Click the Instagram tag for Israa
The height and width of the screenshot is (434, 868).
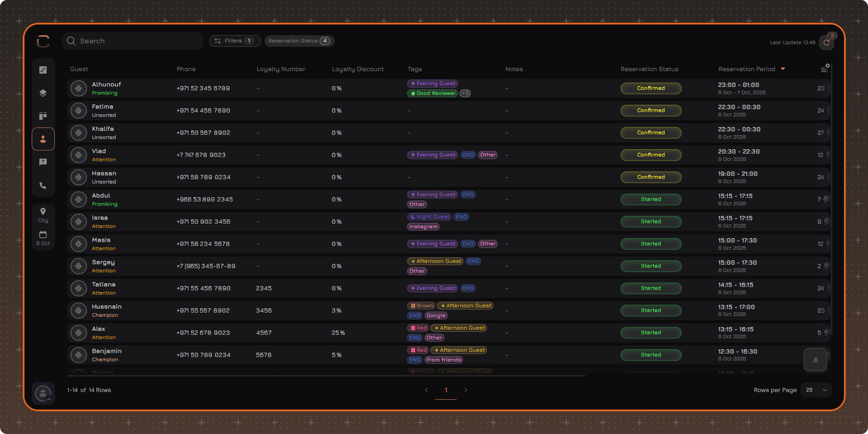tap(423, 227)
